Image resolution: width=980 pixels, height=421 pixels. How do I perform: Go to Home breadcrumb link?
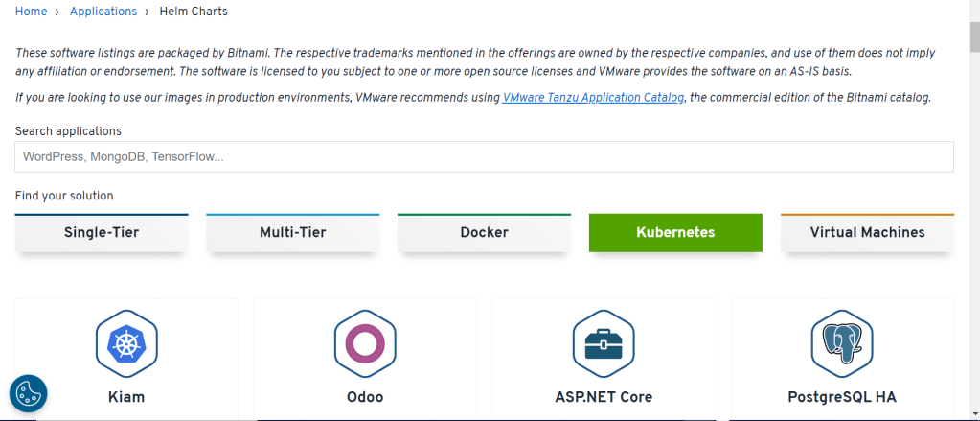tap(32, 12)
